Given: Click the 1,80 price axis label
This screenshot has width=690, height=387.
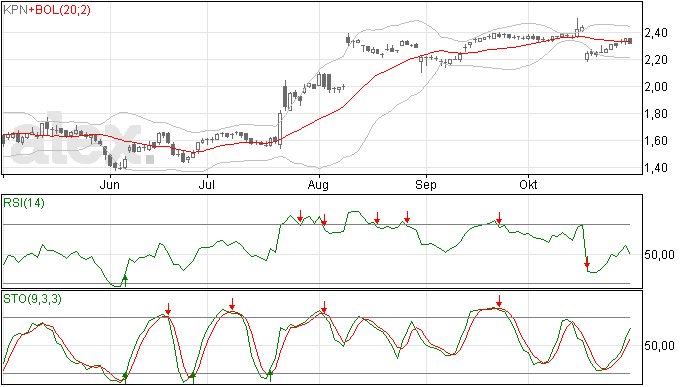Looking at the screenshot, I should [x=656, y=114].
